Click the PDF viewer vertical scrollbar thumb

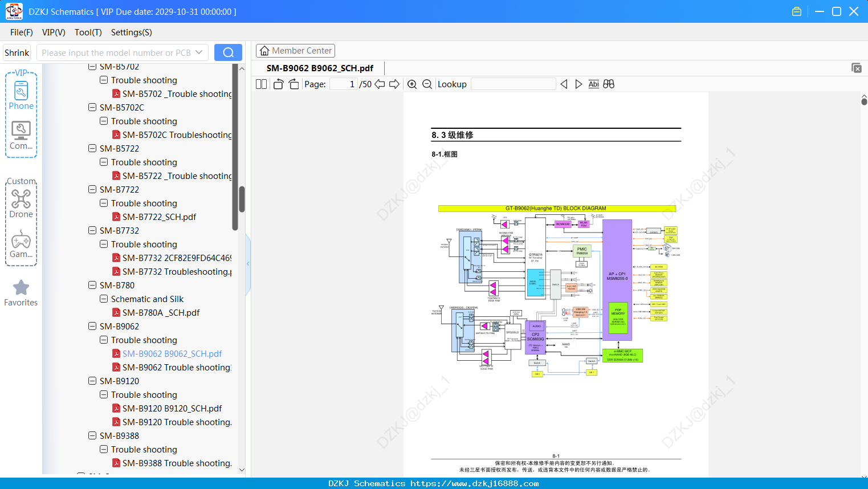(864, 101)
